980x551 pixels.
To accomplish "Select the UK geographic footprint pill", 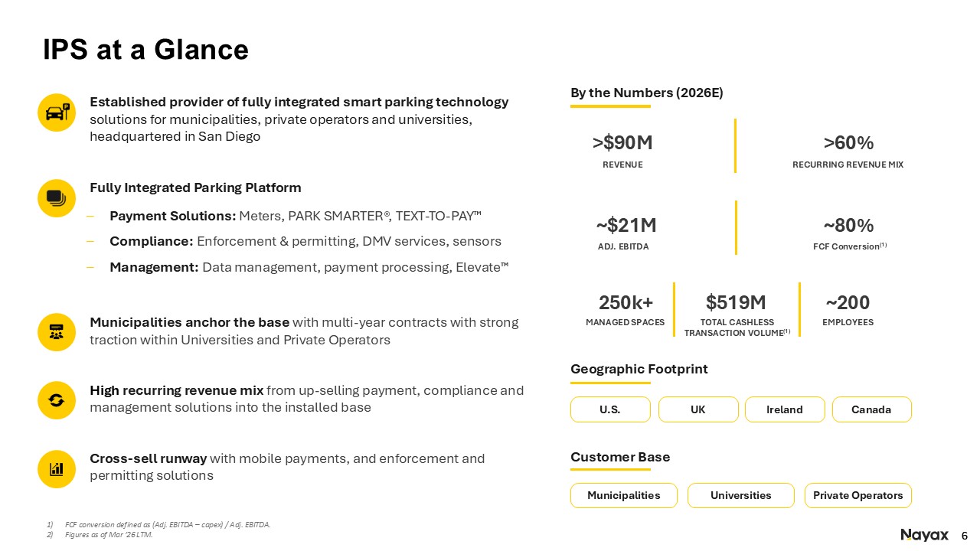I will (x=698, y=409).
